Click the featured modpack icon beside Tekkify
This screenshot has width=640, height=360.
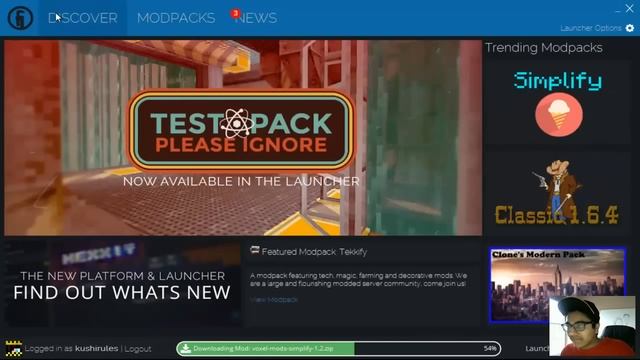(x=255, y=250)
